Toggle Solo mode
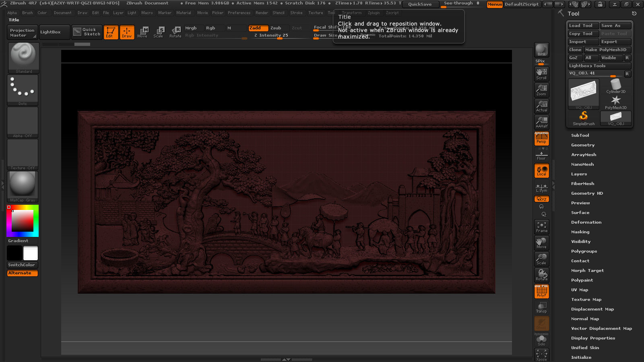The height and width of the screenshot is (362, 644). point(541,340)
